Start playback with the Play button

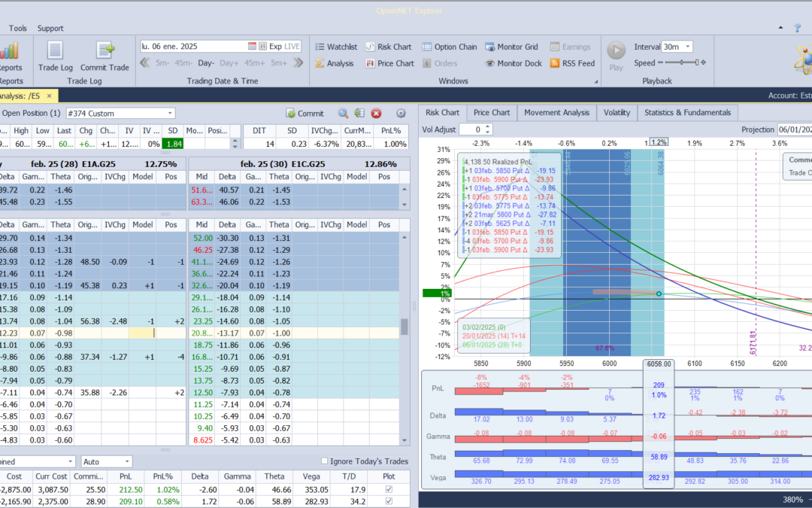(617, 56)
